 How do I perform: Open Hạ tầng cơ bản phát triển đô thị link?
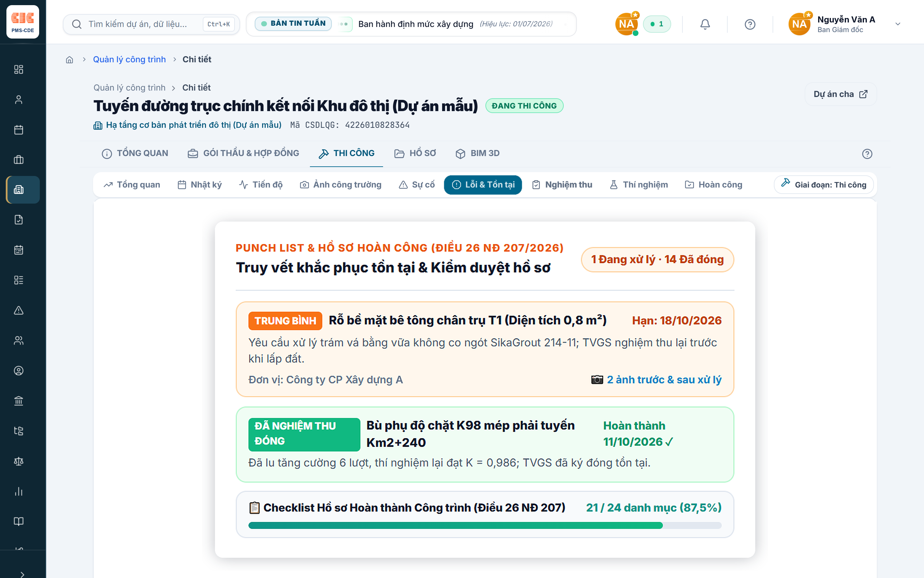[187, 125]
